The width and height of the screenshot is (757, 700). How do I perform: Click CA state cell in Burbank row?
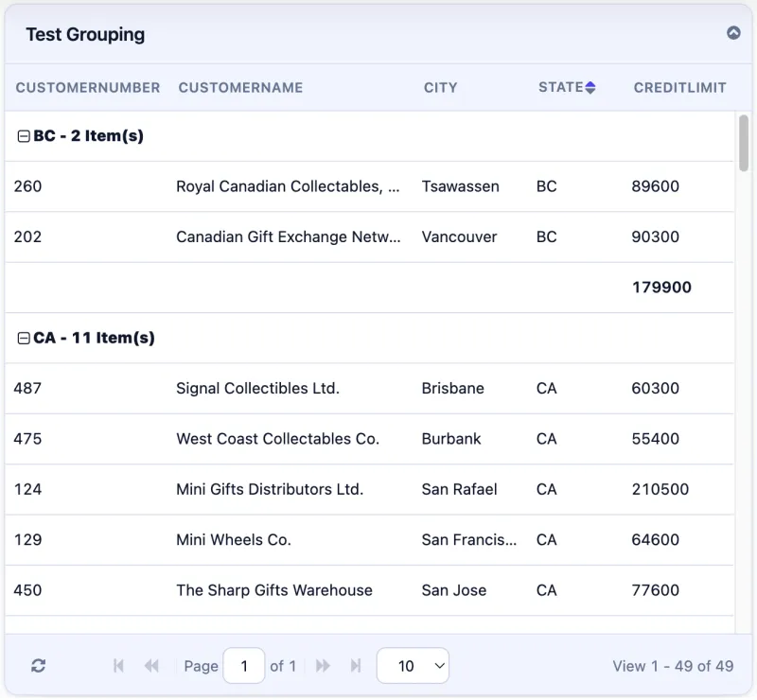(547, 439)
